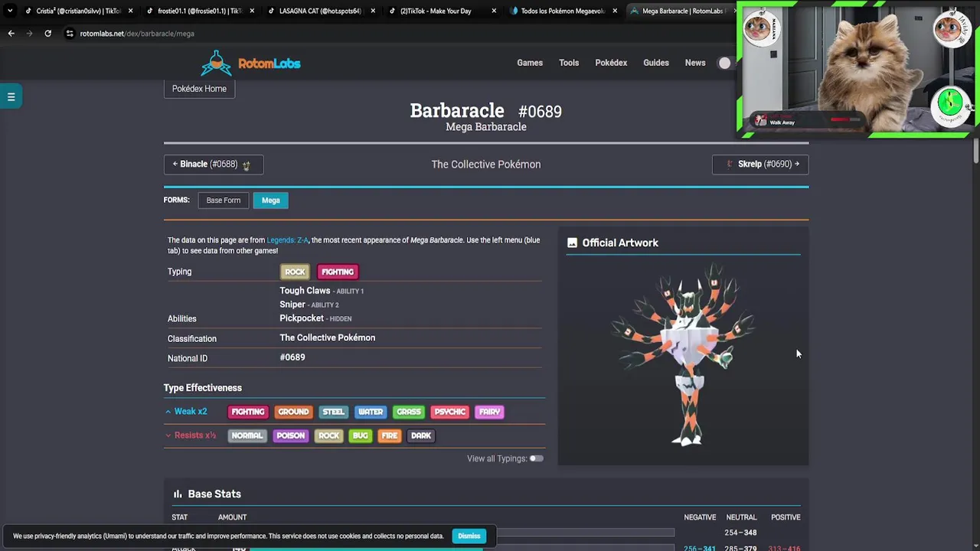Close the Cristia TikTok tab
The image size is (980, 551).
click(x=130, y=11)
